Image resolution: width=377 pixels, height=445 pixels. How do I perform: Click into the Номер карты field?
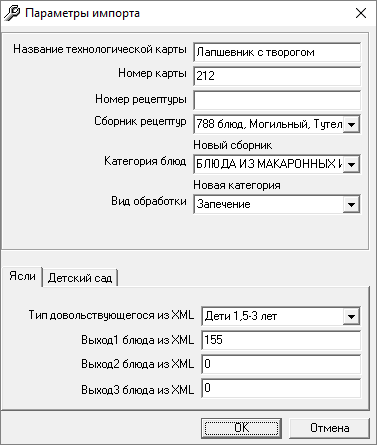pos(277,76)
